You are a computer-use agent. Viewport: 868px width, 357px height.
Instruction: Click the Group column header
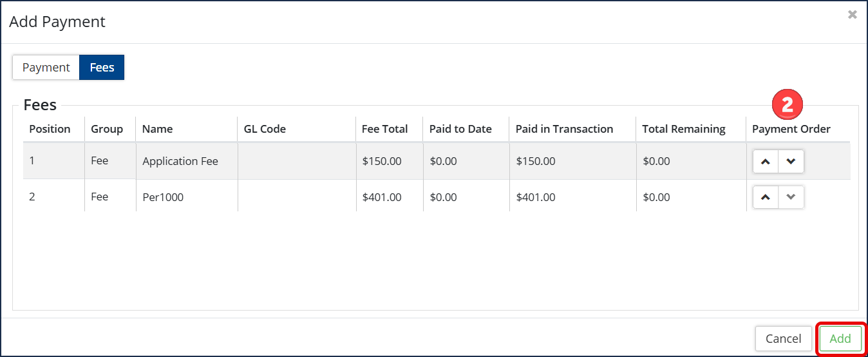(107, 129)
